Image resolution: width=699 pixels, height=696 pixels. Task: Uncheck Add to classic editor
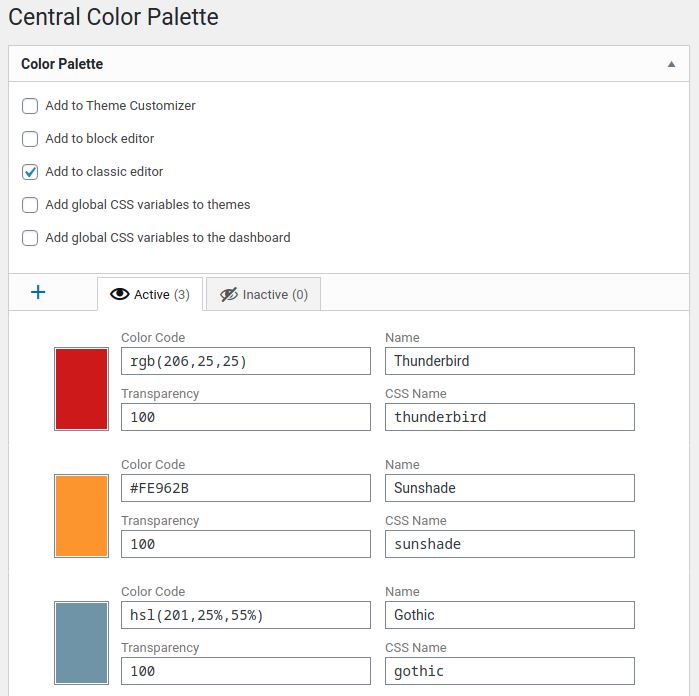(30, 172)
